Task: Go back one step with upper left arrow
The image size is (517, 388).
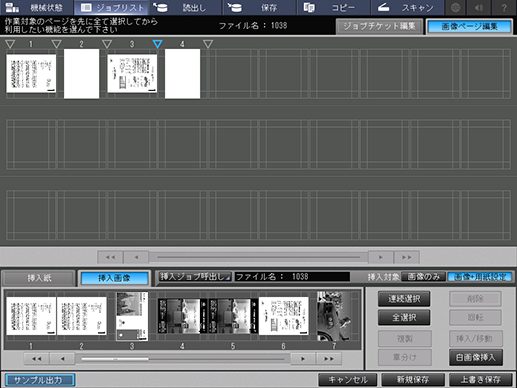Action: (x=136, y=257)
